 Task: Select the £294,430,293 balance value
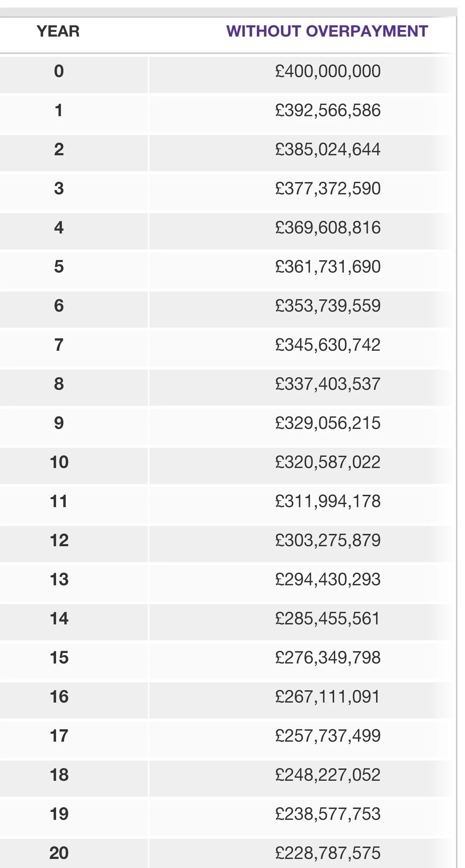[x=328, y=579]
